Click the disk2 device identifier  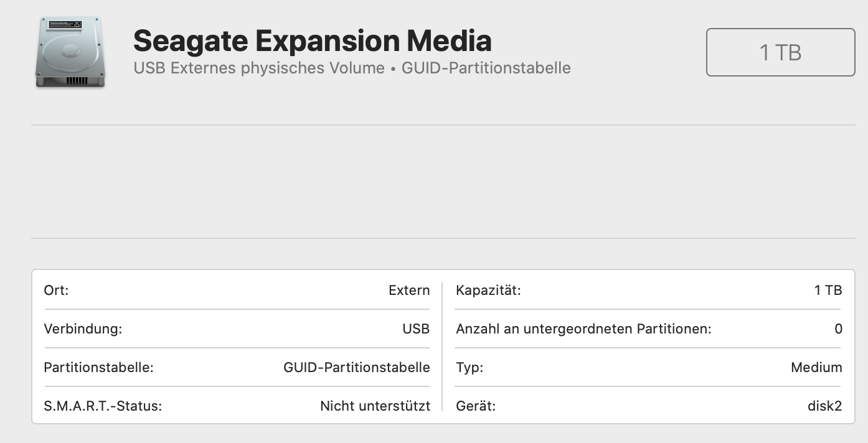coord(824,406)
